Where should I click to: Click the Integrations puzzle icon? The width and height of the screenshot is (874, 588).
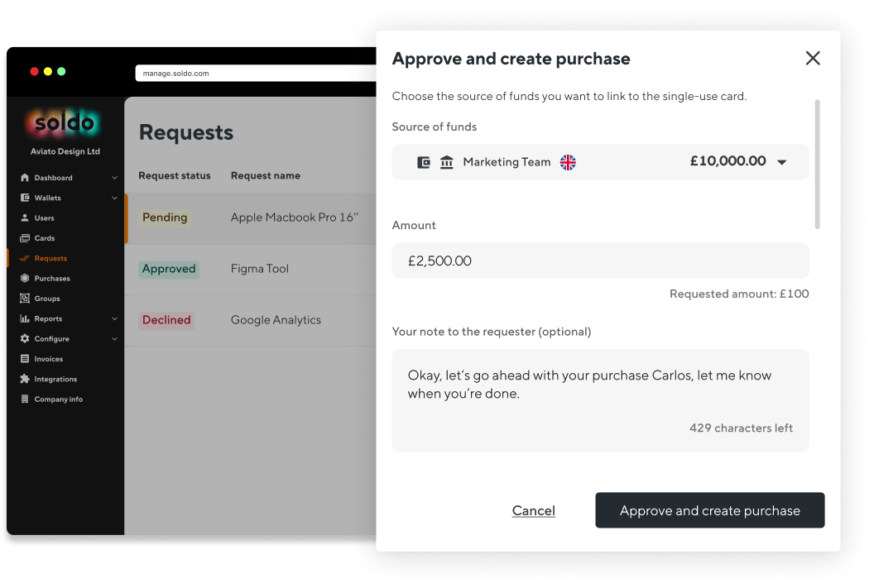tap(25, 379)
